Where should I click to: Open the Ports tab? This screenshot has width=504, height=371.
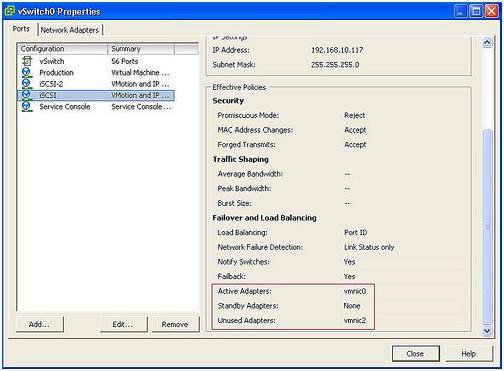click(21, 29)
